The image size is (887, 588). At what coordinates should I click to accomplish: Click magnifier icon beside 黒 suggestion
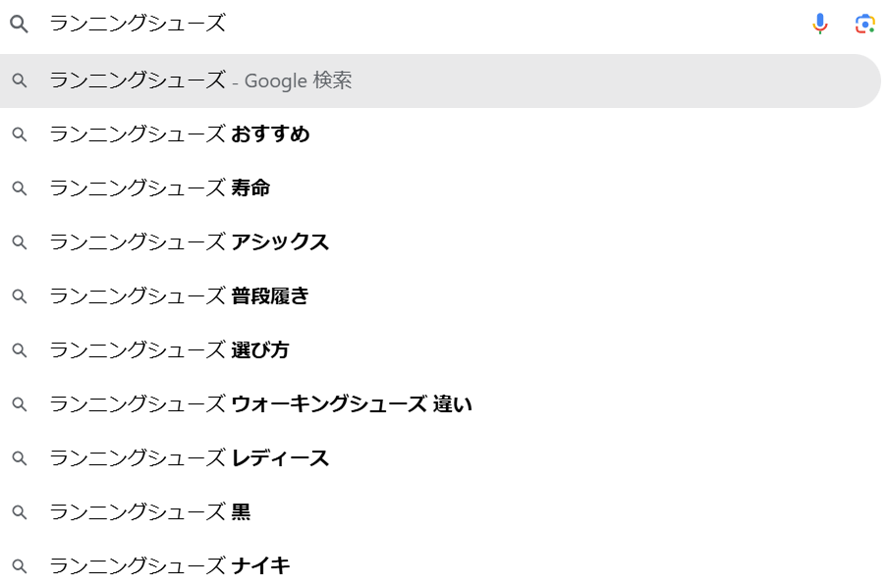(20, 512)
